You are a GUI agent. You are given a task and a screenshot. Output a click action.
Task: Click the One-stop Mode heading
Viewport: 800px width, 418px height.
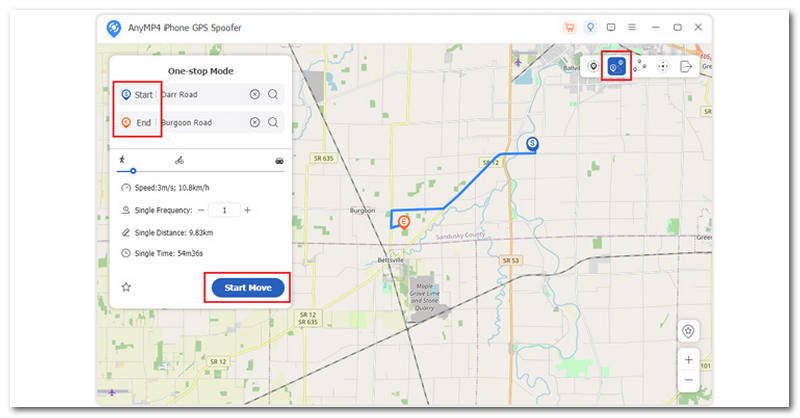(x=201, y=71)
